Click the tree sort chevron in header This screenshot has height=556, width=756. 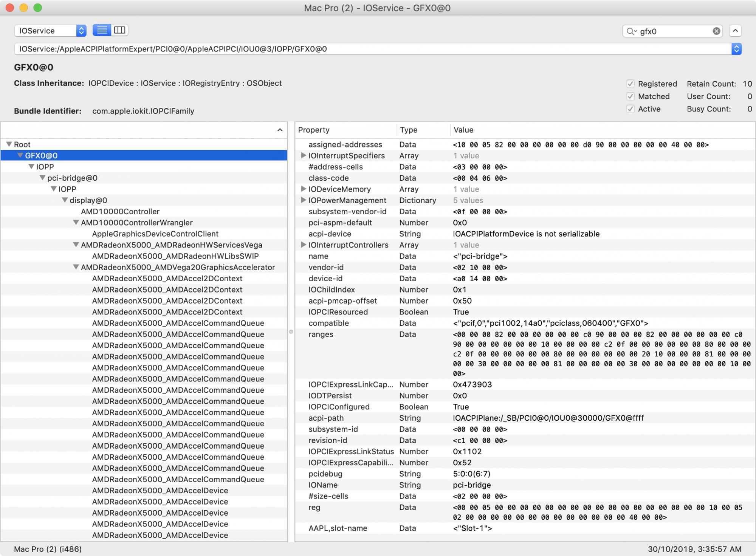[x=280, y=130]
